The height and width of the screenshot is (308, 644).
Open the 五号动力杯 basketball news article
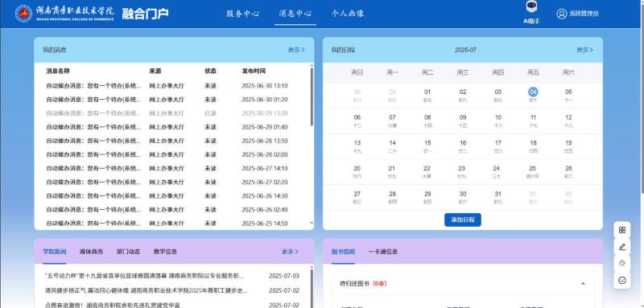pyautogui.click(x=144, y=276)
